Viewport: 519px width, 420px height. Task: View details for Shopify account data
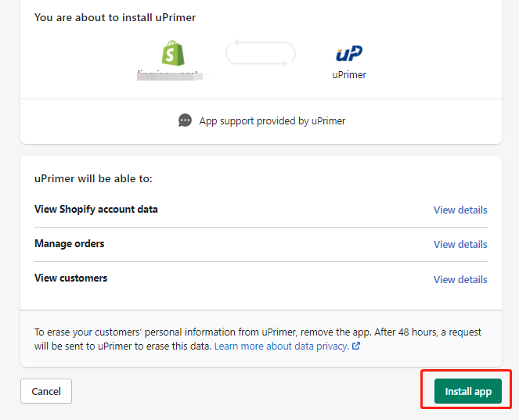click(x=460, y=210)
